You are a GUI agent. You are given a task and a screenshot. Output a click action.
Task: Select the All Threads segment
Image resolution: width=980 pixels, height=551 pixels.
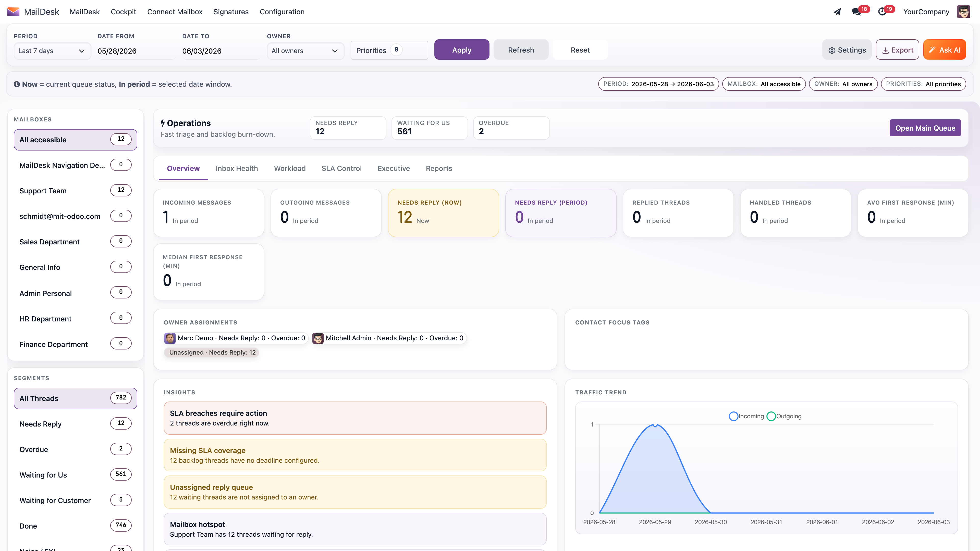75,398
